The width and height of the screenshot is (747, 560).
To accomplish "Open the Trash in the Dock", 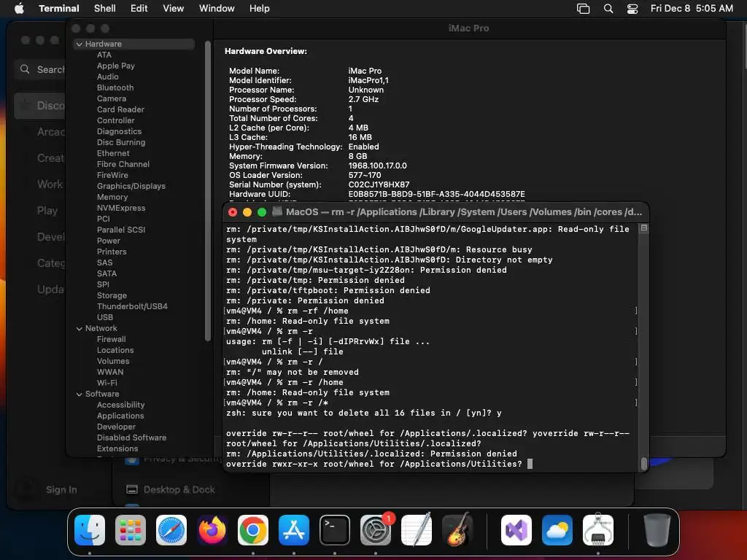I will pyautogui.click(x=657, y=530).
